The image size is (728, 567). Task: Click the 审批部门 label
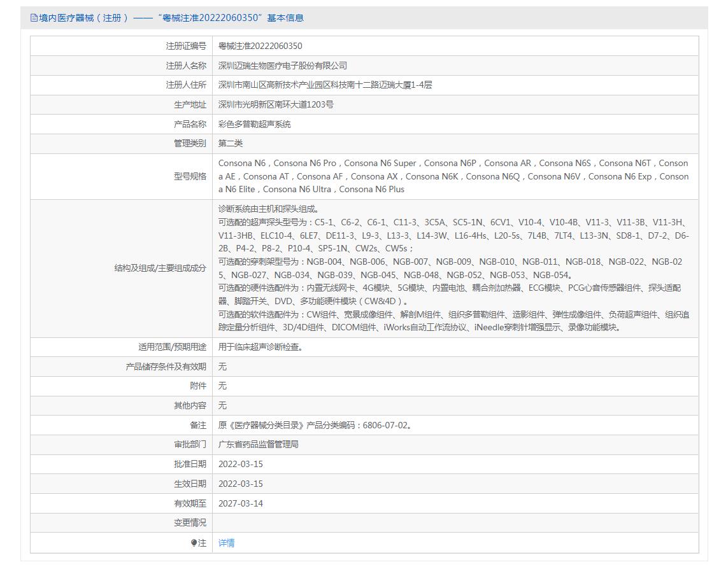pyautogui.click(x=190, y=445)
